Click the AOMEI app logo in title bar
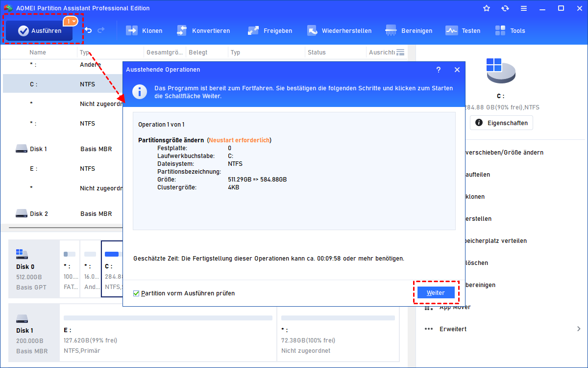The height and width of the screenshot is (368, 588). point(8,8)
